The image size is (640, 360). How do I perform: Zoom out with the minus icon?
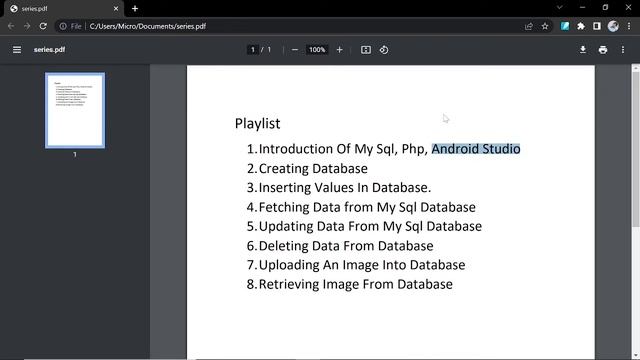click(x=295, y=50)
